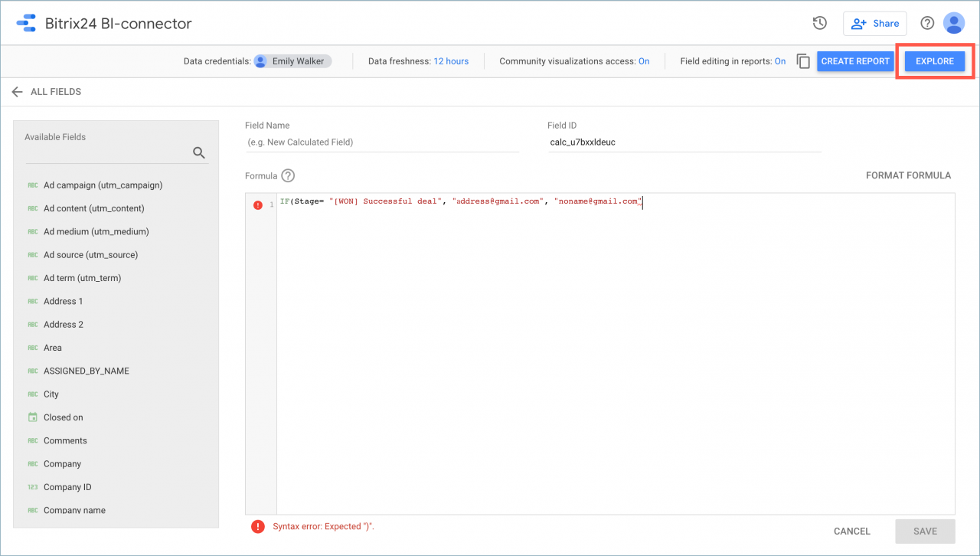Screen dimensions: 980x556
Task: Click the calendar icon beside Closed on
Action: (x=33, y=417)
